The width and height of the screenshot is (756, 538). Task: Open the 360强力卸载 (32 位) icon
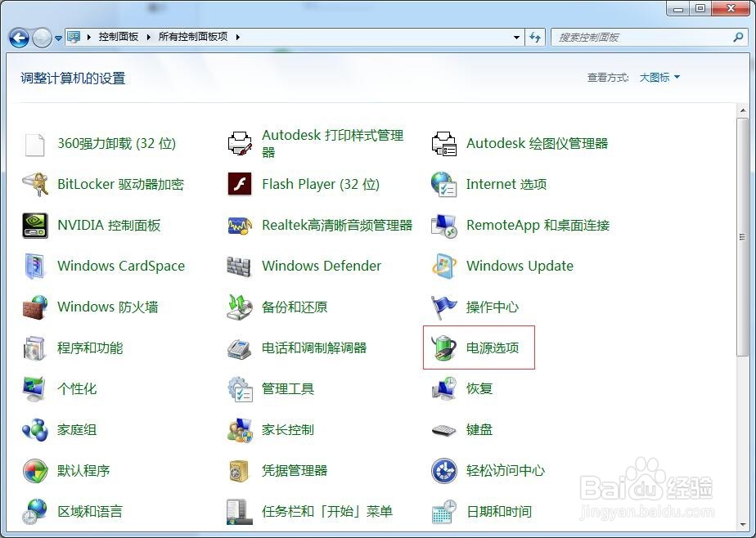[34, 144]
